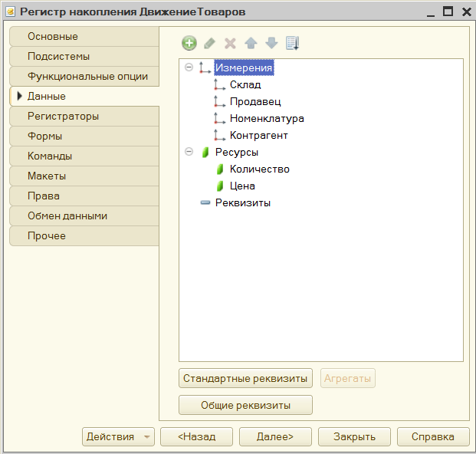
Task: Click the Справка help button
Action: coord(433,436)
